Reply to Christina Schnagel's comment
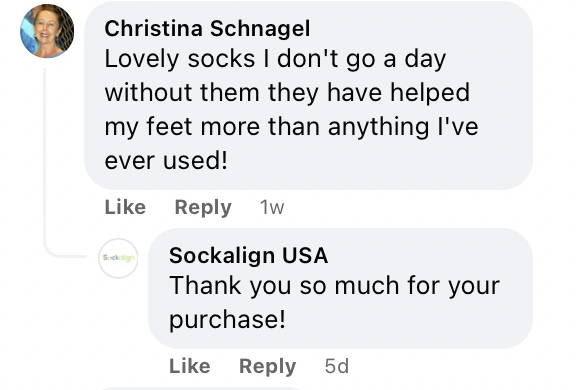576x390 pixels. [x=203, y=207]
